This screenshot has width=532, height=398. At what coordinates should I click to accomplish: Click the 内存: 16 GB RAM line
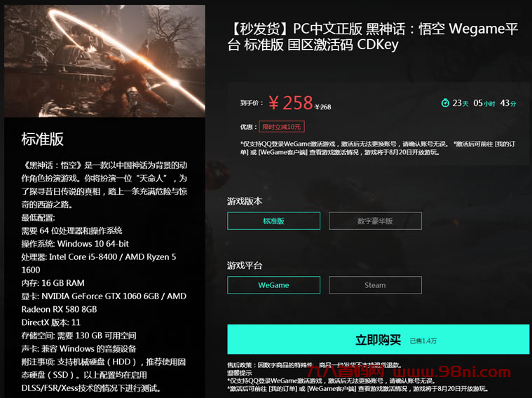[x=53, y=283]
